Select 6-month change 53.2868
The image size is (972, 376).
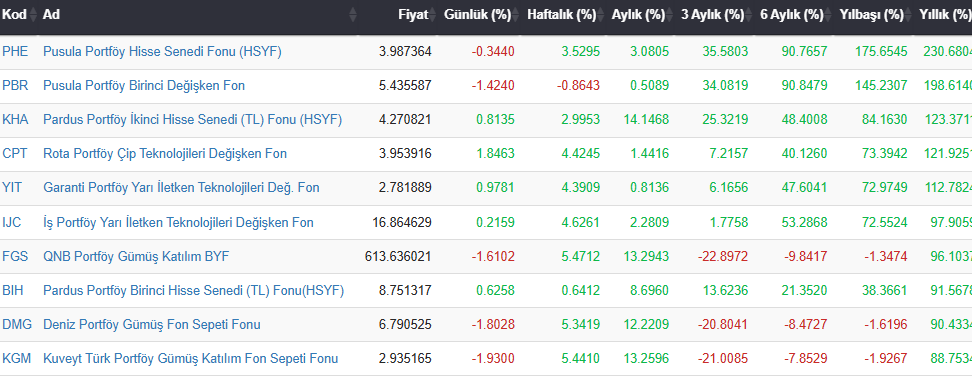tap(805, 222)
